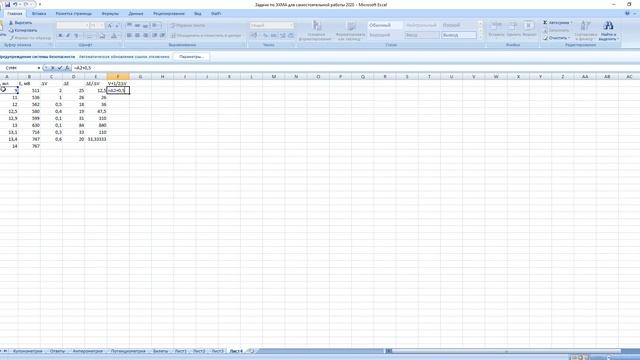Screen dimensions: 640x360
Task: Align text to the left
Action: point(129,36)
